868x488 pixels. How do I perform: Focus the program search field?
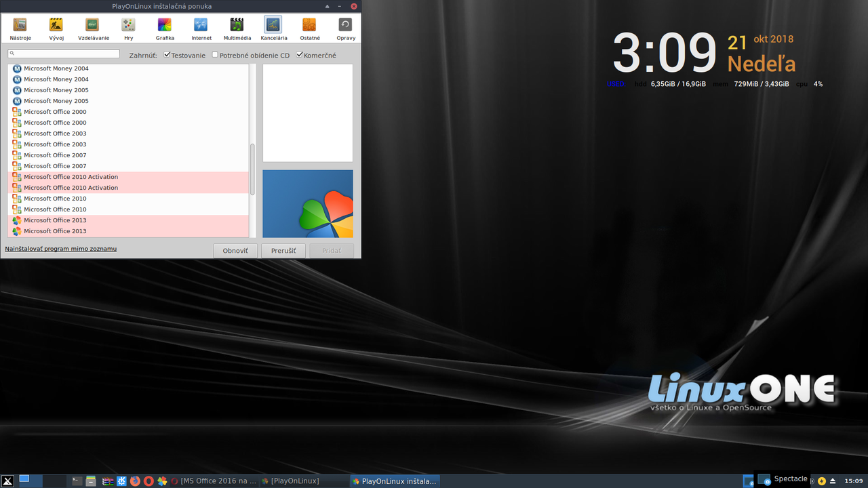point(64,54)
